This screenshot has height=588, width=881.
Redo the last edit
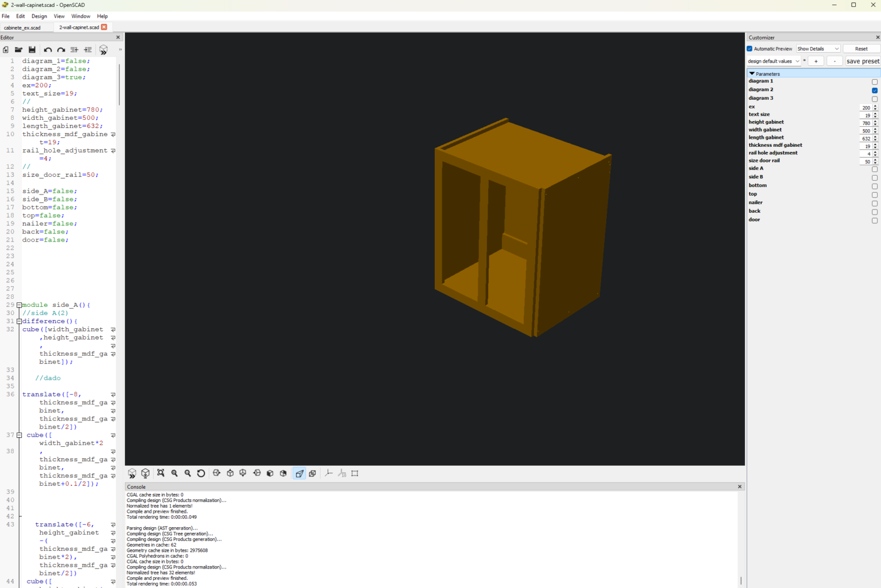[x=61, y=50]
